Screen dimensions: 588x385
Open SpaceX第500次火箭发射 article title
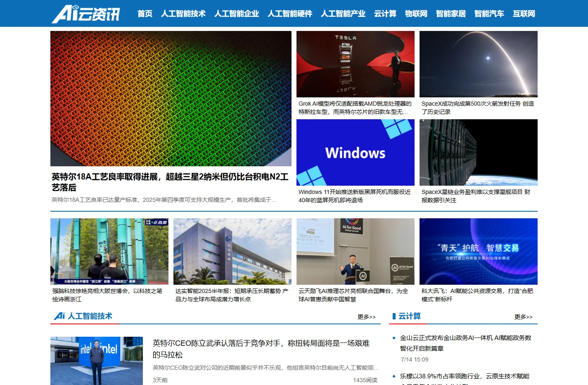click(478, 108)
